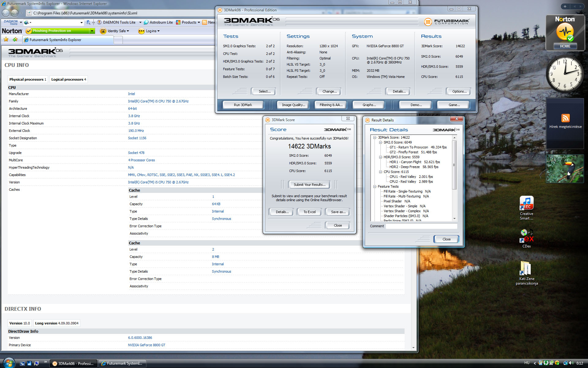
Task: Click the DAEMON Tools search magnifier icon
Action: [88, 22]
